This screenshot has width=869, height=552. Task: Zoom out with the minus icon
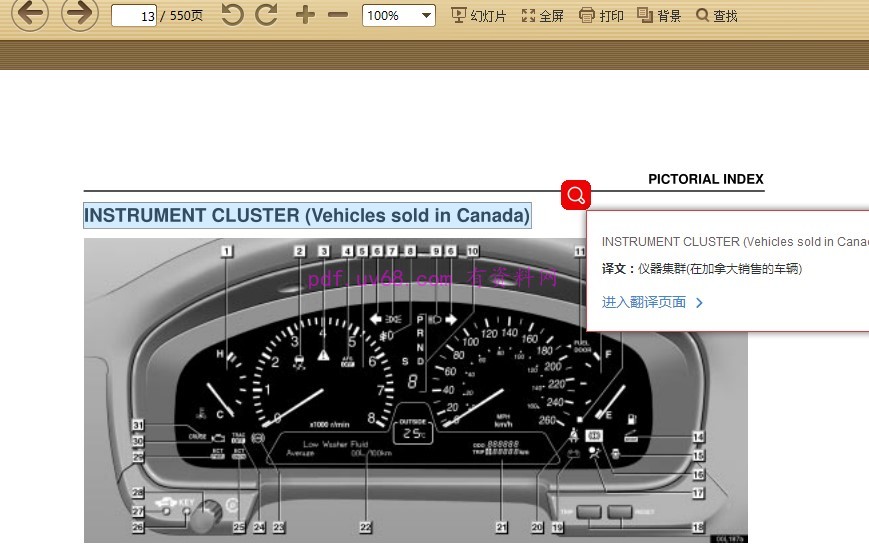pyautogui.click(x=338, y=15)
